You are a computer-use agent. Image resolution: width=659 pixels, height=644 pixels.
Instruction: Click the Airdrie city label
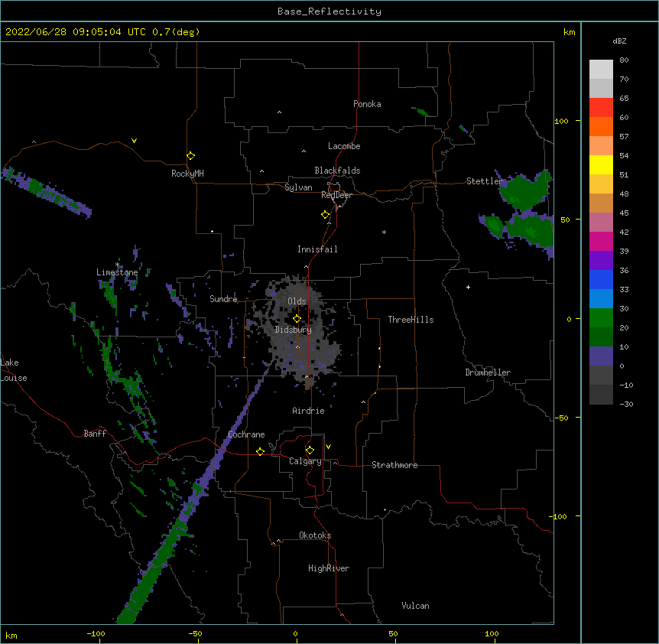[x=309, y=411]
